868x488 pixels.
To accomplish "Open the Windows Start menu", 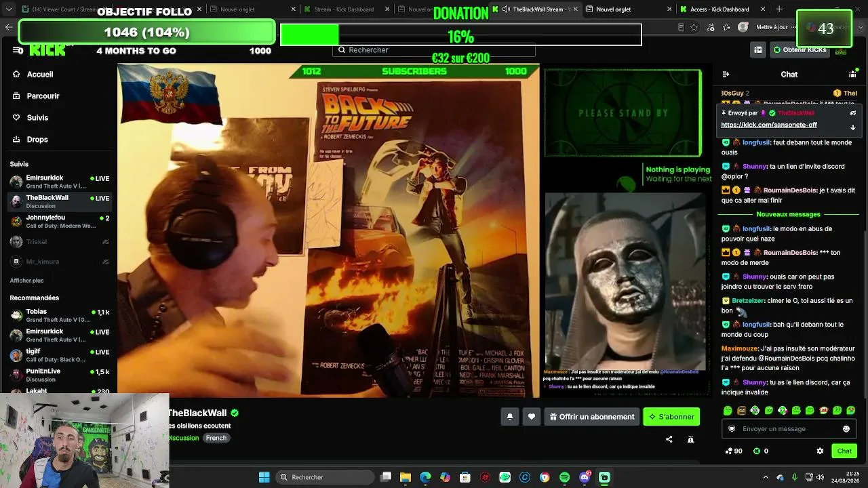I will (264, 477).
